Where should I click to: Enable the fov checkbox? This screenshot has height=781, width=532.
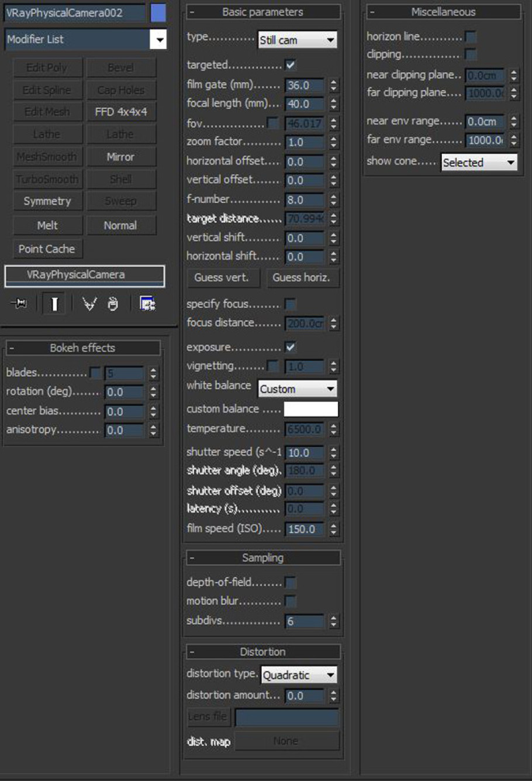(x=272, y=123)
